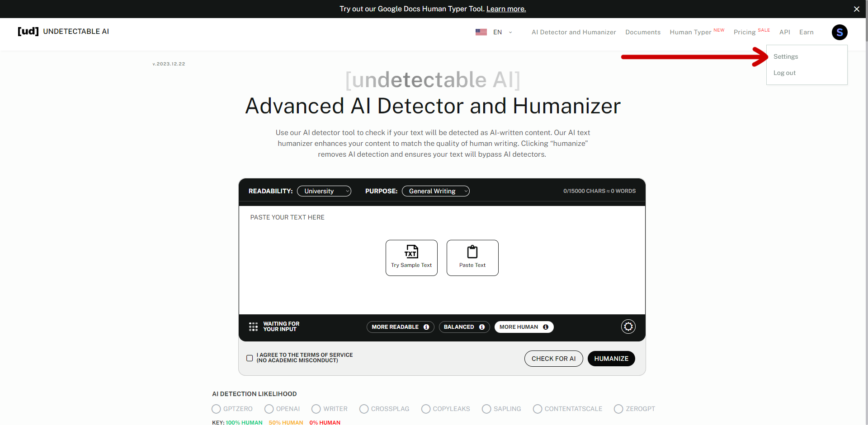Click the info icon on More Readable
The image size is (868, 425).
coord(426,327)
